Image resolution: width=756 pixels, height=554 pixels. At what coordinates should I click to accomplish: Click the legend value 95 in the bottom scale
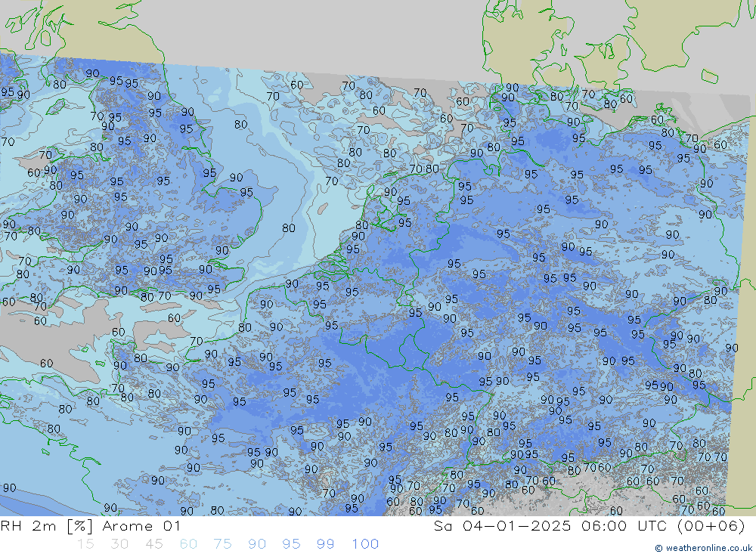pyautogui.click(x=291, y=544)
